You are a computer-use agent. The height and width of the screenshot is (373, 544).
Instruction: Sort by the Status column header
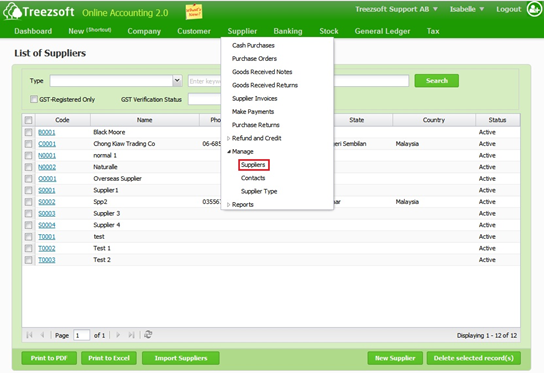[x=498, y=120]
